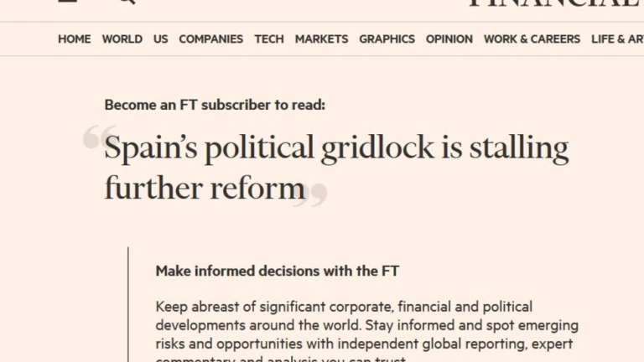Switch to the Markets section

pos(321,39)
